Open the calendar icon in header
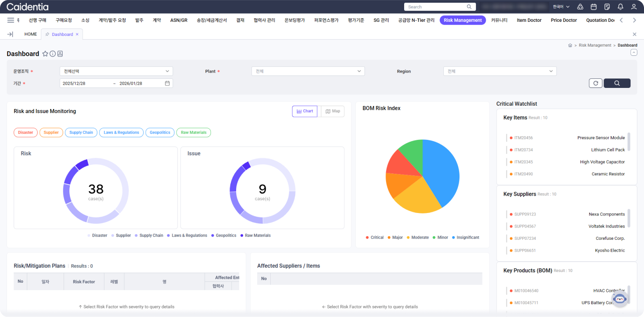This screenshot has width=644, height=317. point(594,7)
